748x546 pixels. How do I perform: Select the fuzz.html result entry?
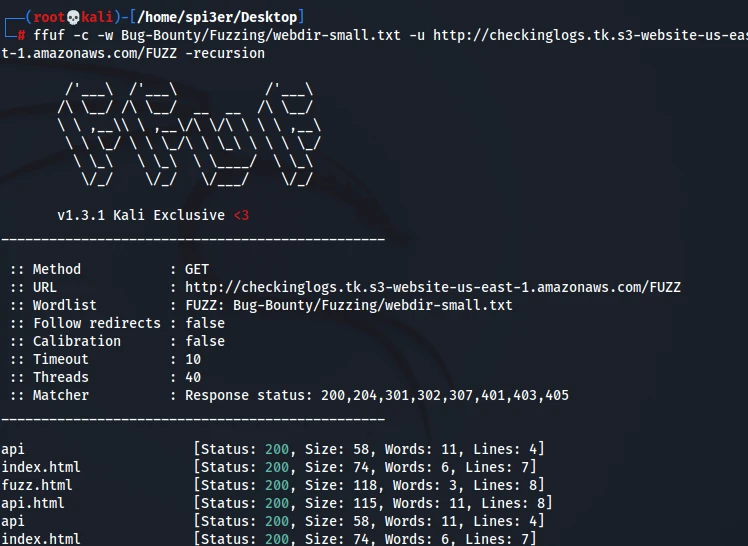pos(37,485)
